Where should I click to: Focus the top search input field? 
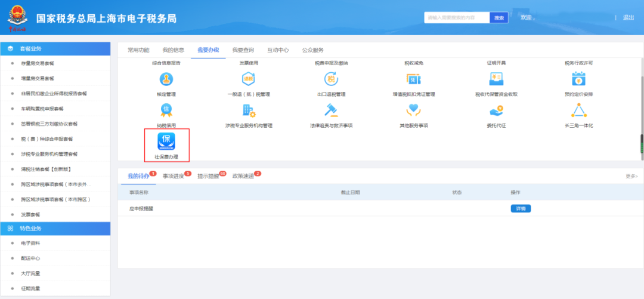[457, 18]
